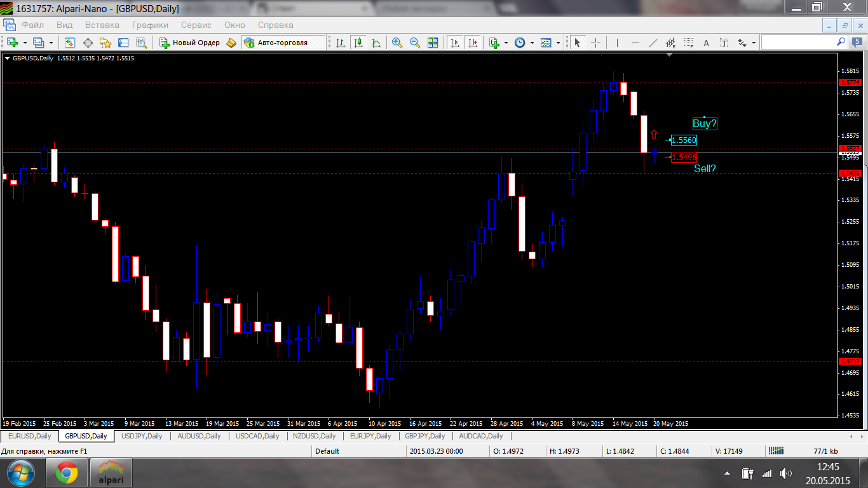This screenshot has height=488, width=868.
Task: Switch to the EURUSD,Daily chart tab
Action: click(x=30, y=436)
